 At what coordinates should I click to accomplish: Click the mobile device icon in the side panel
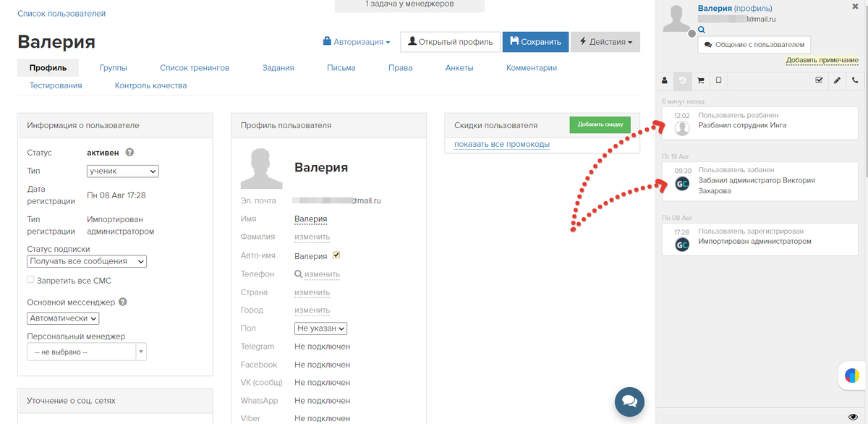(x=718, y=80)
